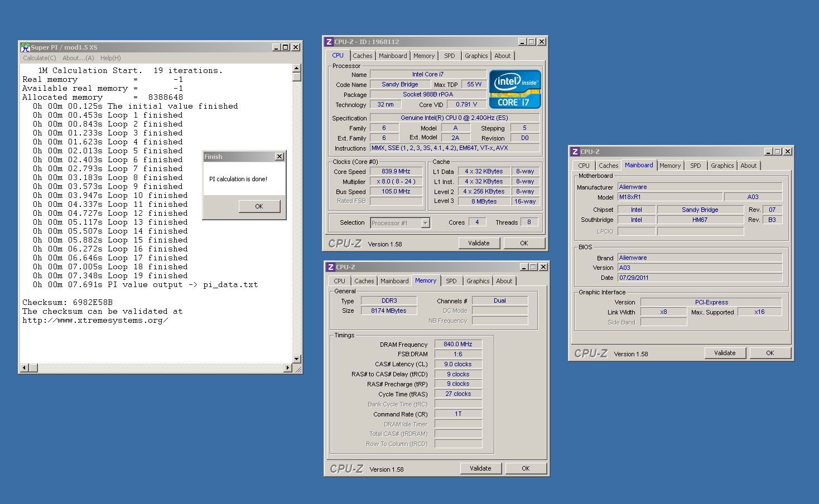Click the CAS# Latency 9.0 clocks value
The height and width of the screenshot is (504, 819).
tap(458, 364)
